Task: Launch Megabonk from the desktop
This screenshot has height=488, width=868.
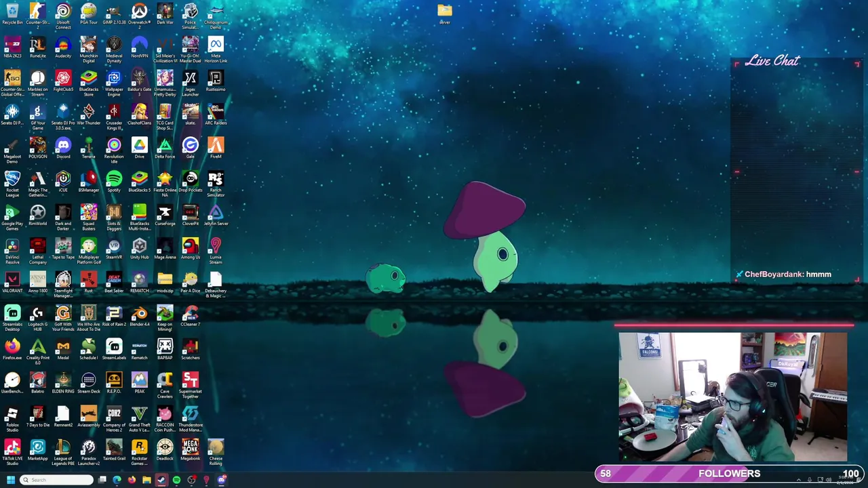Action: point(190,450)
